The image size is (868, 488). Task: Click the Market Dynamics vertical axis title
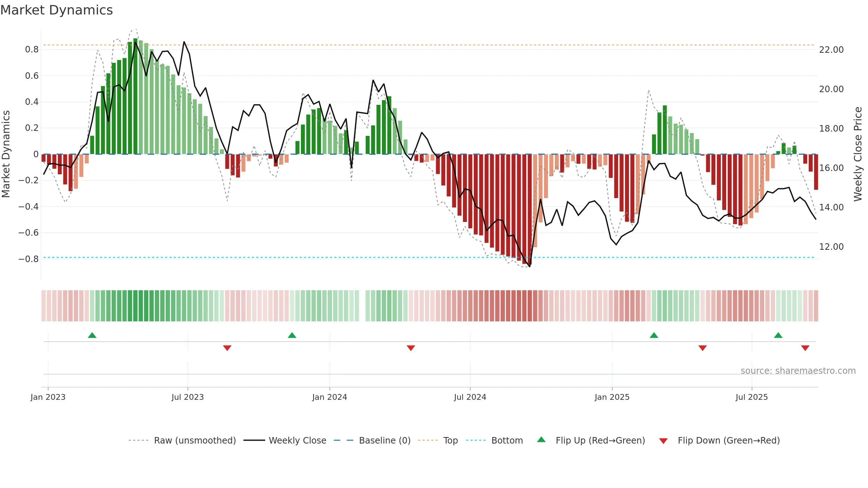pyautogui.click(x=6, y=154)
